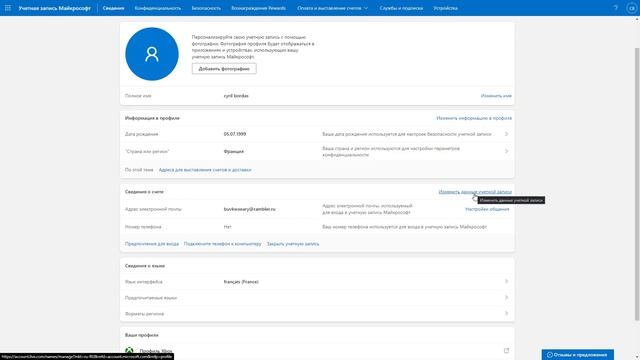Click the email address value in account info
The width and height of the screenshot is (640, 360).
(x=249, y=209)
